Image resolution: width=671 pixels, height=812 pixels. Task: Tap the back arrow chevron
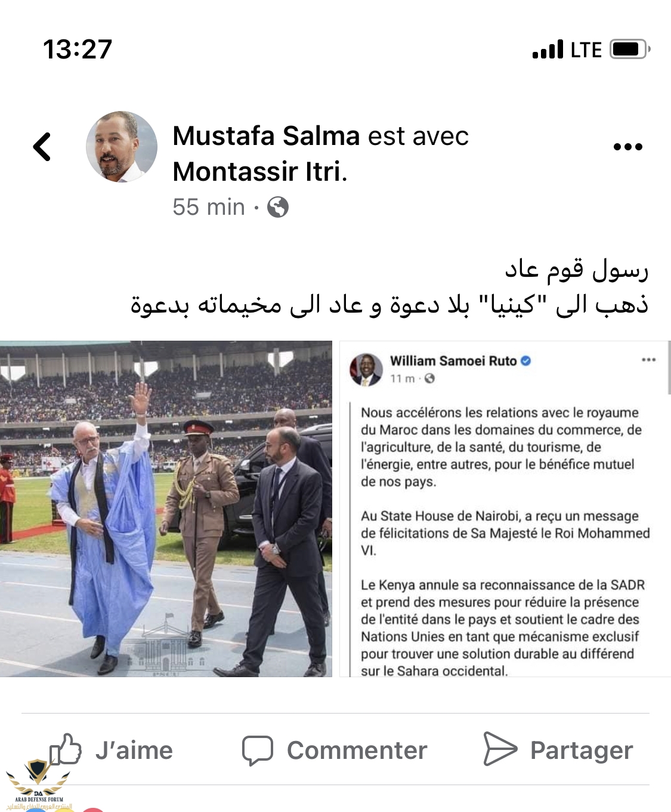42,147
